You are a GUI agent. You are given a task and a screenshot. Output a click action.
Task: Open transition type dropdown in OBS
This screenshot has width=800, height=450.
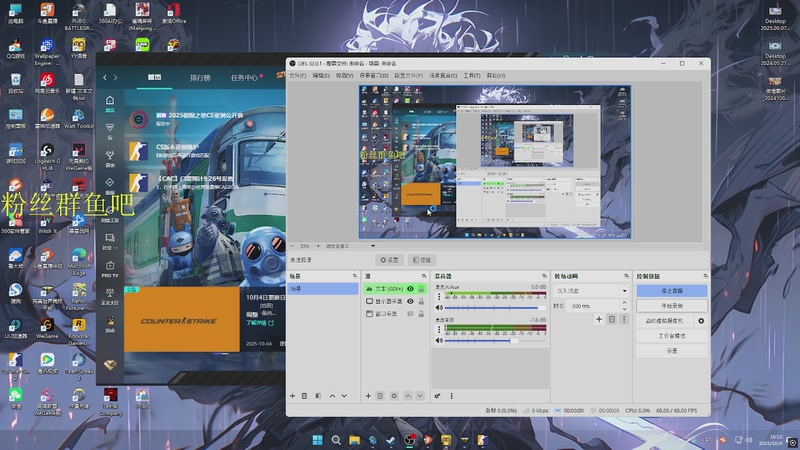[x=592, y=291]
